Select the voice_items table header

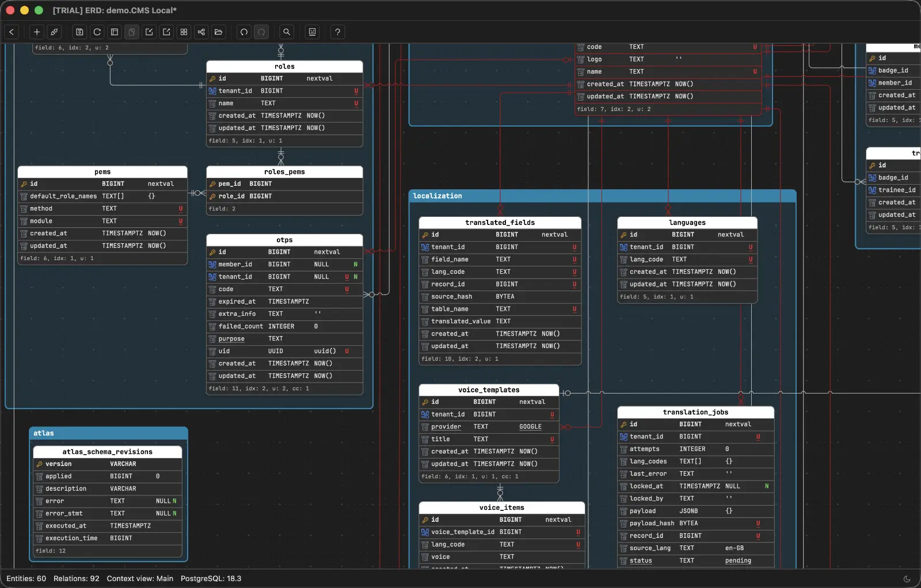click(x=502, y=508)
